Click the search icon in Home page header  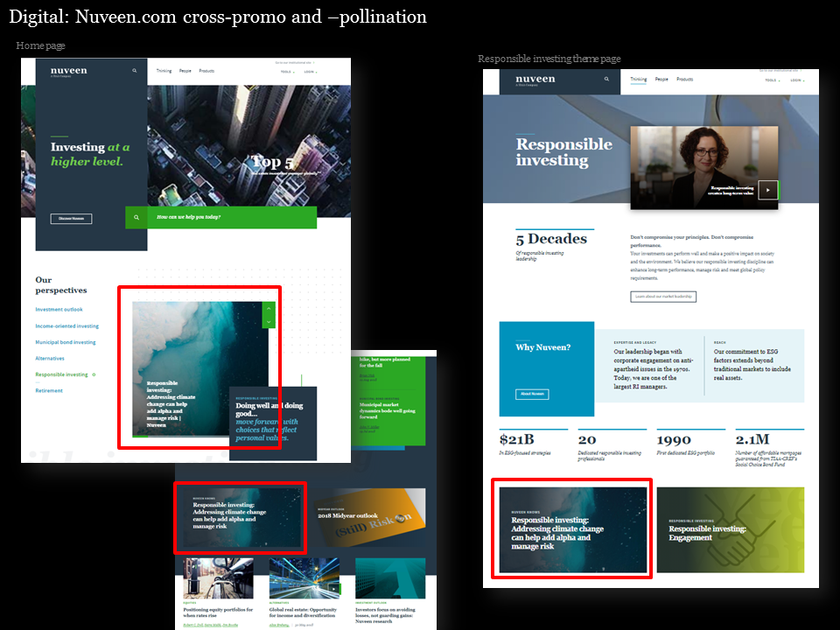click(x=135, y=71)
